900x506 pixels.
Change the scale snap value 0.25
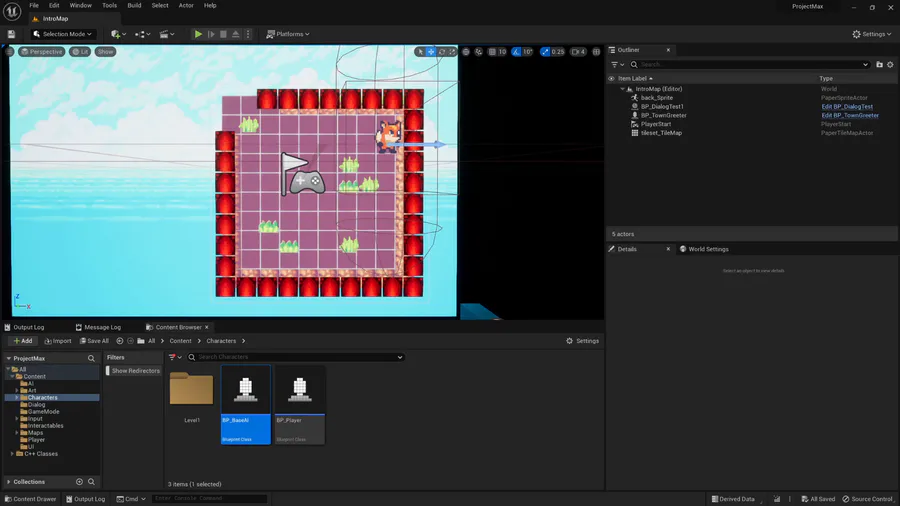click(x=558, y=52)
